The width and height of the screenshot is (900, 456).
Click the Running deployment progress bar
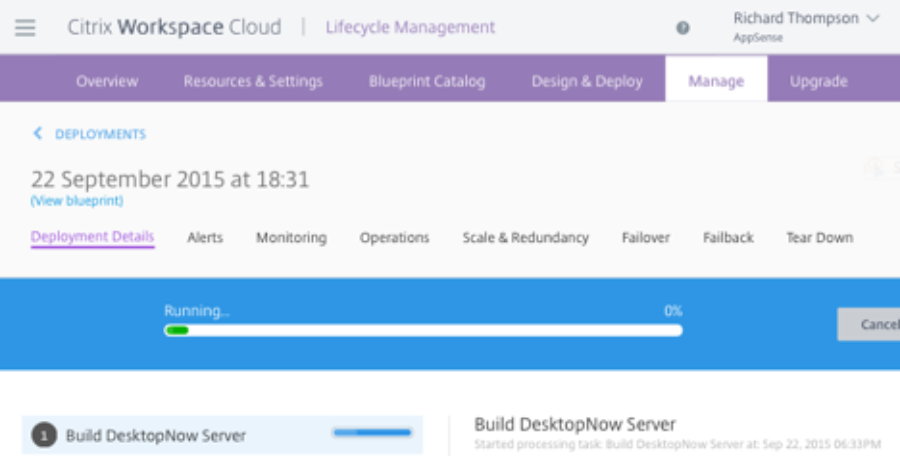click(x=423, y=330)
